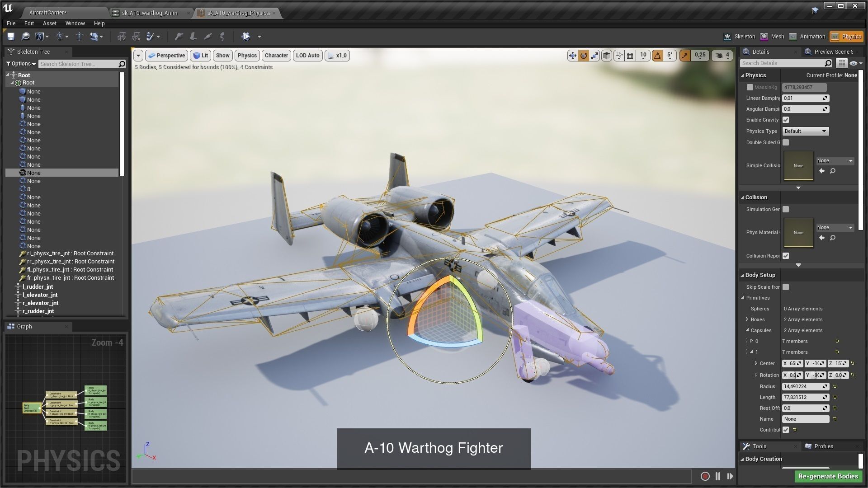
Task: Toggle rotation snapping triangle icon
Action: tap(657, 56)
